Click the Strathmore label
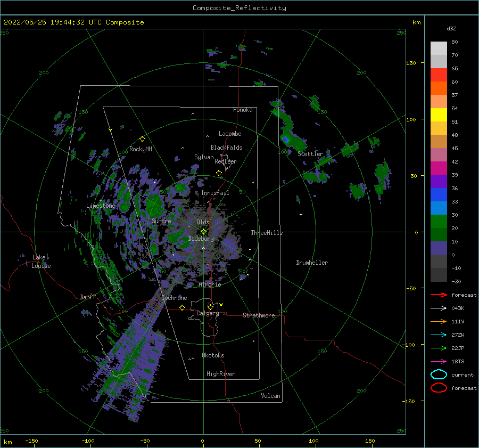Viewport: 479px width, 448px height. point(259,315)
